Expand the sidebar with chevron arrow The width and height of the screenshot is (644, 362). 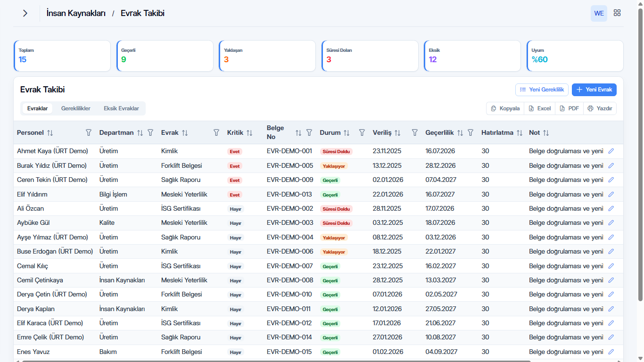pos(25,13)
